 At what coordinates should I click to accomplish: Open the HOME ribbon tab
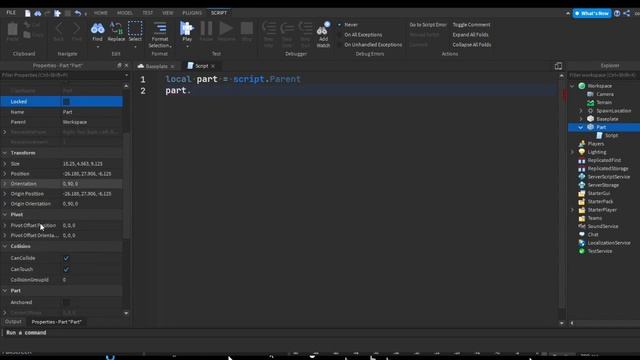pos(100,13)
